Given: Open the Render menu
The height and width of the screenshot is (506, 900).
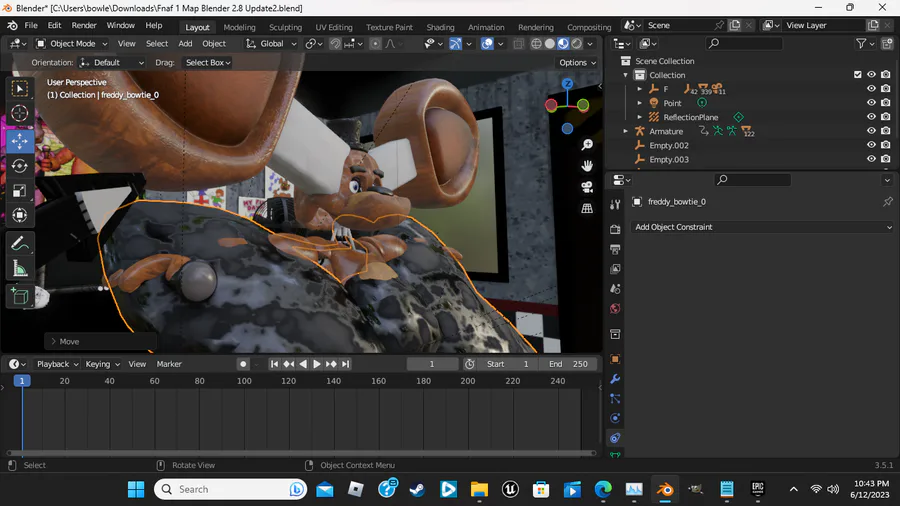Looking at the screenshot, I should [x=84, y=25].
